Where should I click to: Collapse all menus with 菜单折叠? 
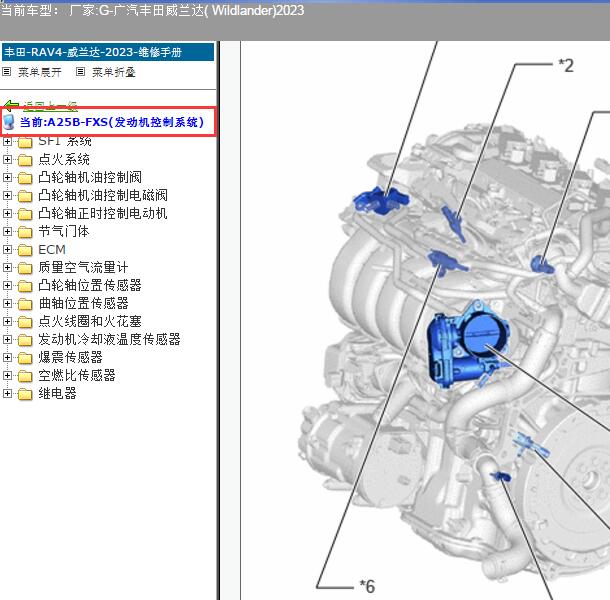(114, 72)
